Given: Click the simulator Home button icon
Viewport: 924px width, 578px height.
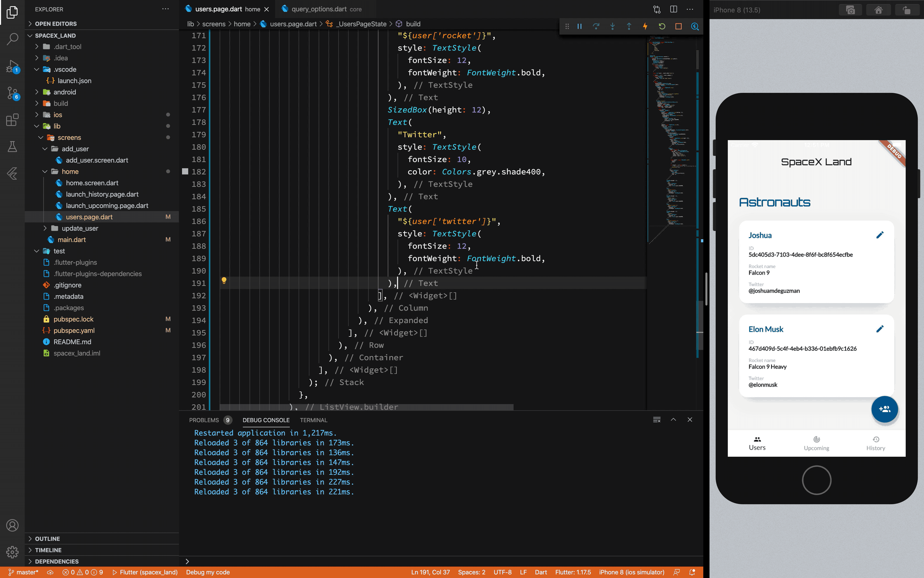Looking at the screenshot, I should pyautogui.click(x=879, y=10).
